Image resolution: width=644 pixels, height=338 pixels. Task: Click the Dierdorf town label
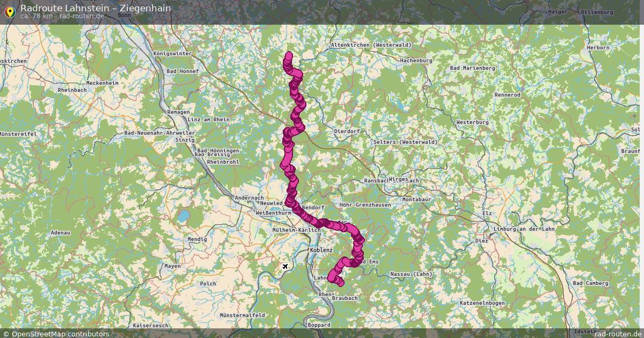[x=347, y=131]
